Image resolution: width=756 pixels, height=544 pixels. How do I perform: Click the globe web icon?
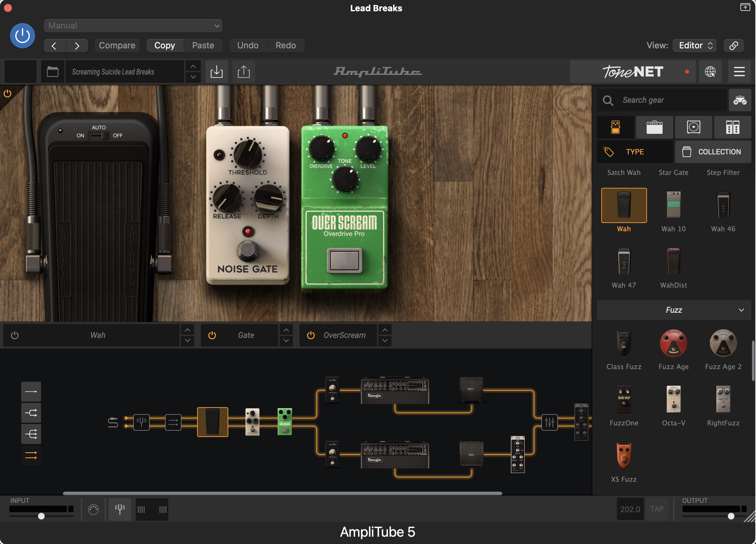coord(710,72)
